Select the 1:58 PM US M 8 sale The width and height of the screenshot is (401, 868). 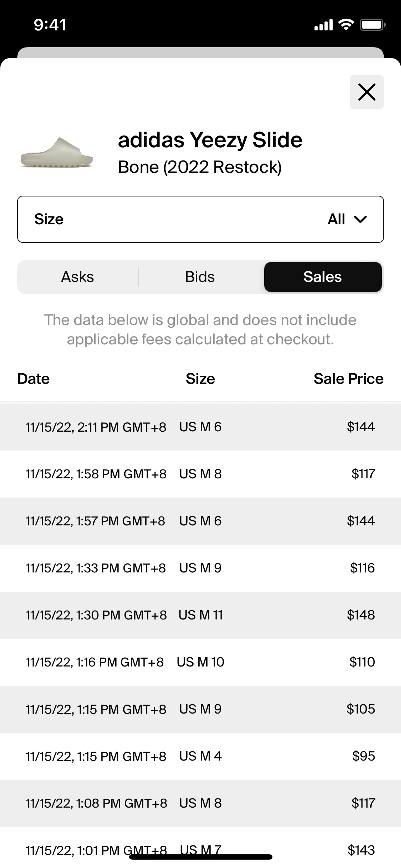coord(200,474)
